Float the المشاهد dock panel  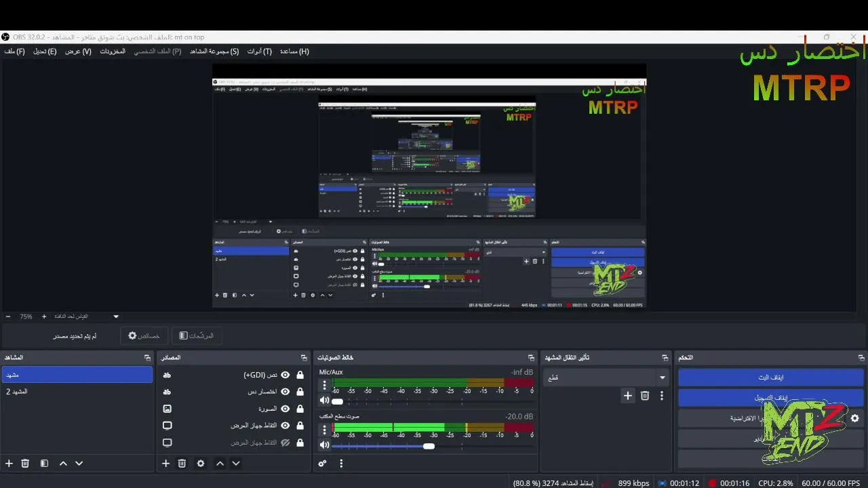pyautogui.click(x=147, y=357)
